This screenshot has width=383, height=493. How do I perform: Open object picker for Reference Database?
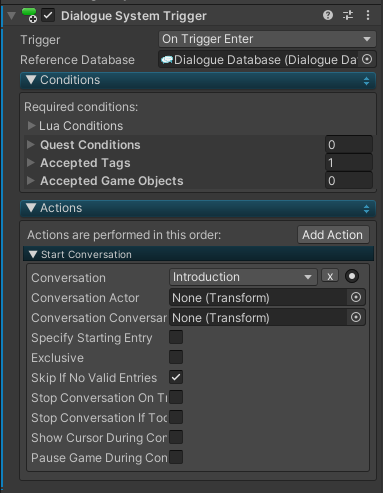tap(367, 60)
